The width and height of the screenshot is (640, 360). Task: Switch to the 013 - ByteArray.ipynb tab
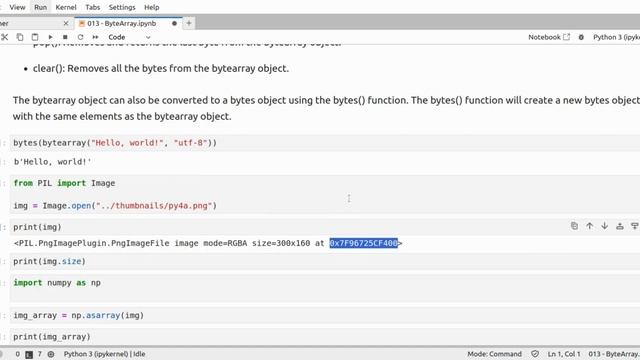click(x=122, y=24)
